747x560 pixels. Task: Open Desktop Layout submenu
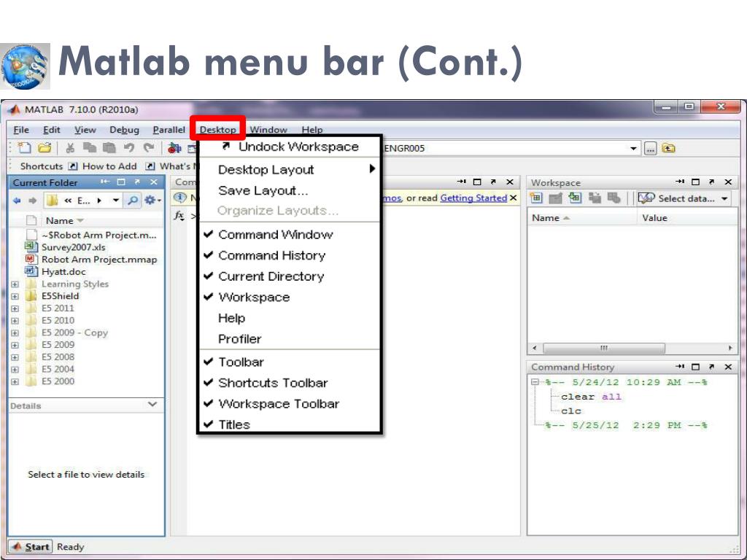coord(289,169)
